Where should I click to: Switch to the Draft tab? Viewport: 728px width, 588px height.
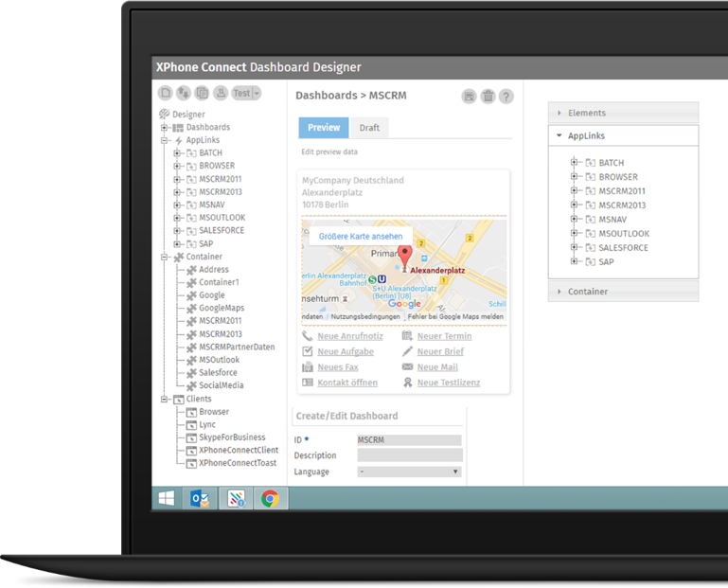pos(369,128)
